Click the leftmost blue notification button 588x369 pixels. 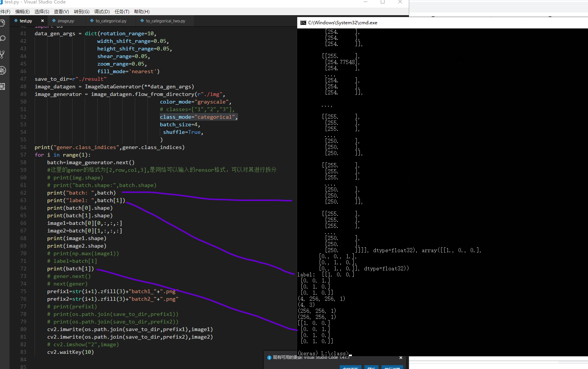click(x=350, y=367)
